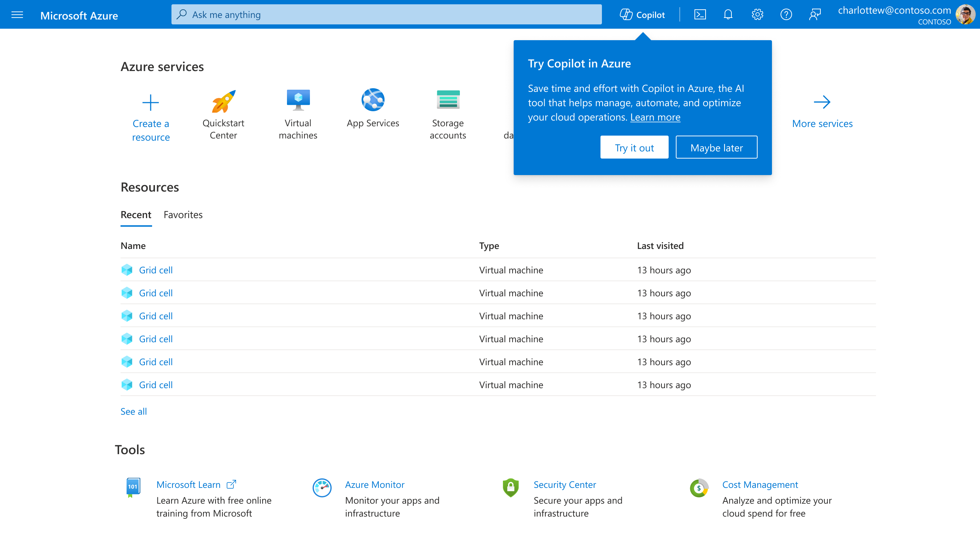Viewport: 980px width, 551px height.
Task: Open Security Center
Action: (565, 484)
